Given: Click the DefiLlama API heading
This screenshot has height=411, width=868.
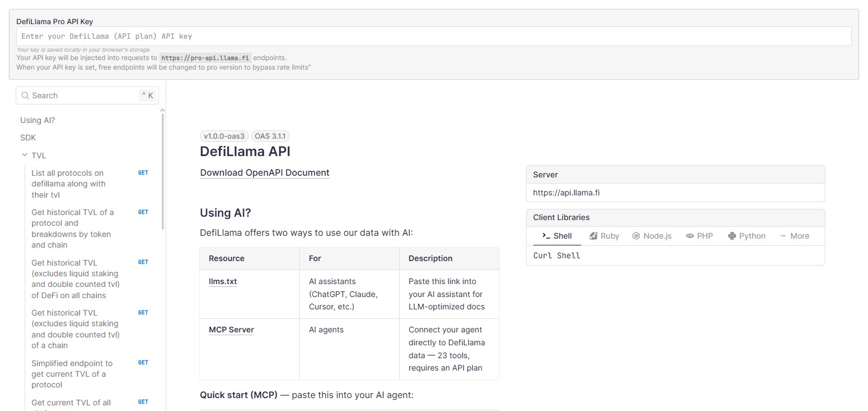Looking at the screenshot, I should click(x=245, y=152).
